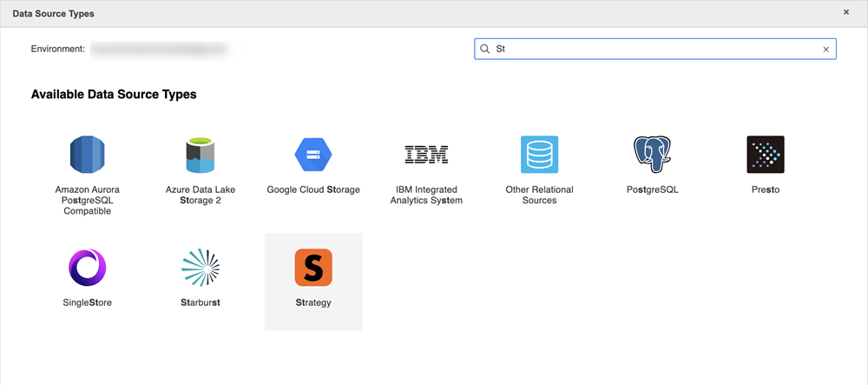This screenshot has height=385, width=868.
Task: Click the "Google Cloud Storage" label
Action: [x=313, y=190]
